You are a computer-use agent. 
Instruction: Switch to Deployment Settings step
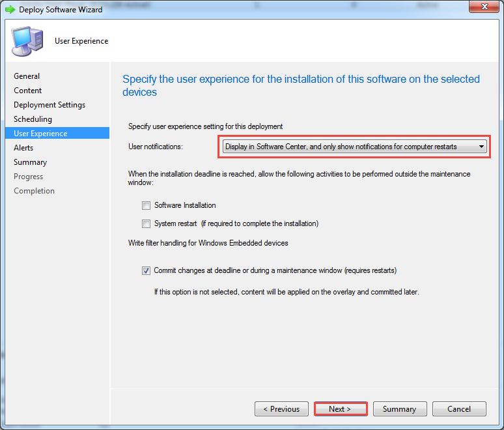49,105
